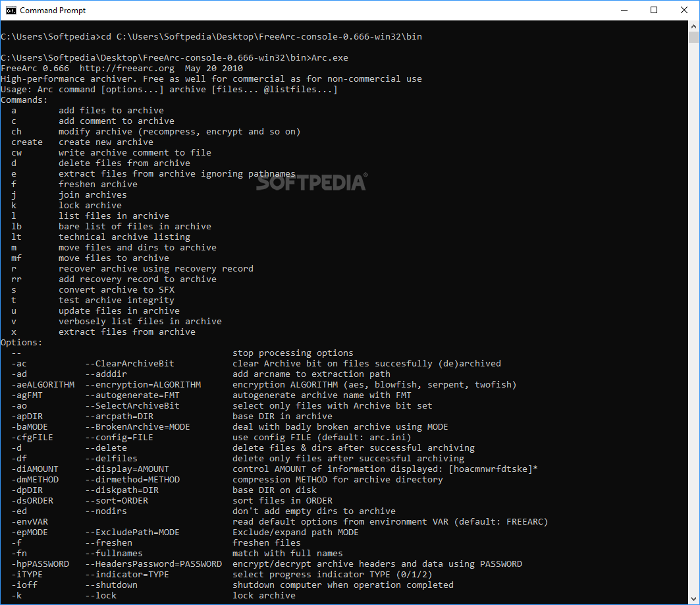Screen dimensions: 700x605
Task: Click the 'freshen archive' command description
Action: (x=97, y=184)
